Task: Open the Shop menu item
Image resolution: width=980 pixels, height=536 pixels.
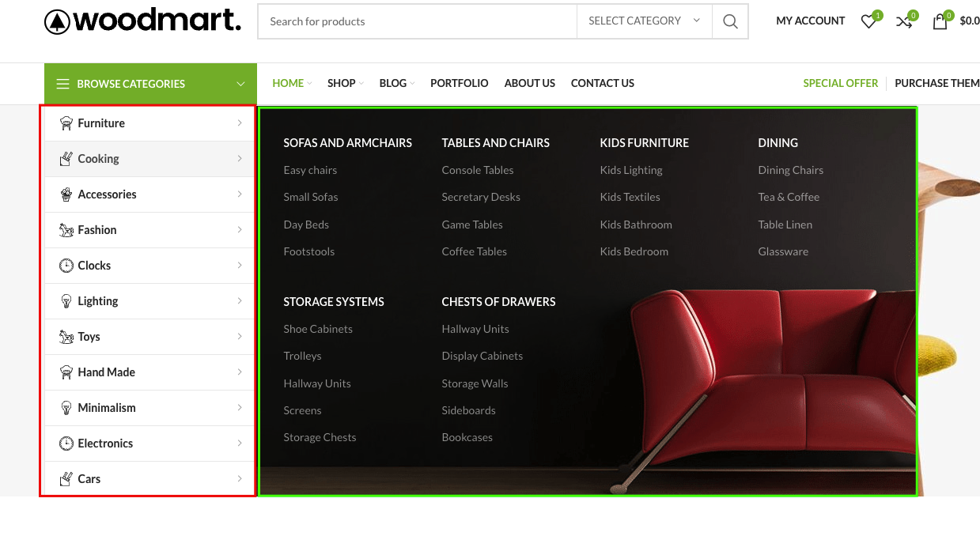Action: [x=342, y=84]
